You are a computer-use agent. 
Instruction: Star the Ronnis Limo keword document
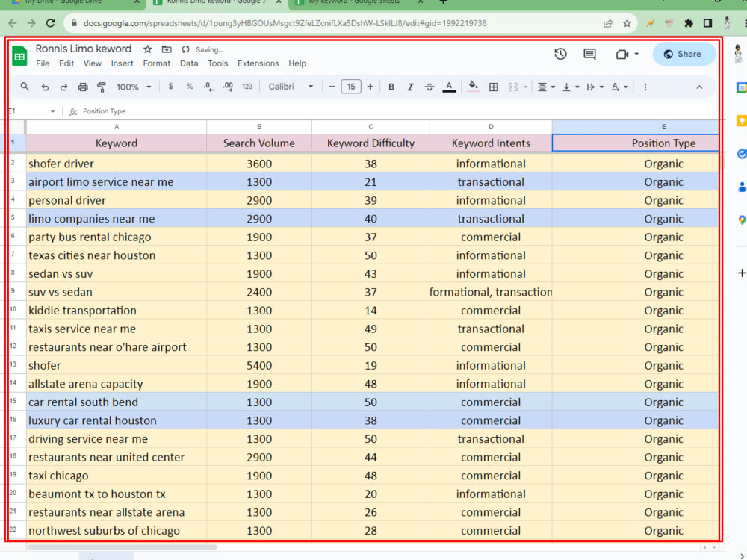coord(148,49)
